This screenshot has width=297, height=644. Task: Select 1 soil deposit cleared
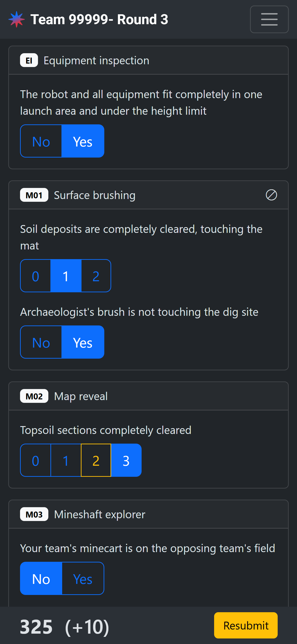pyautogui.click(x=66, y=276)
